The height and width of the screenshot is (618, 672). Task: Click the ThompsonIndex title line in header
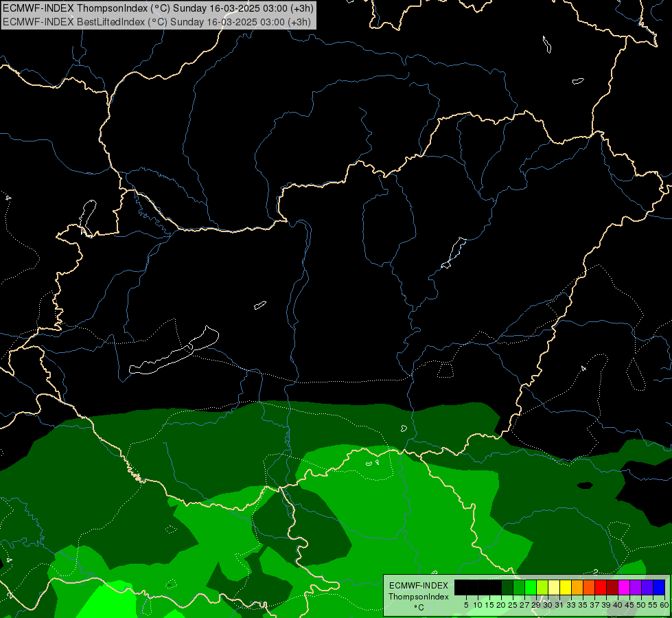click(x=158, y=8)
